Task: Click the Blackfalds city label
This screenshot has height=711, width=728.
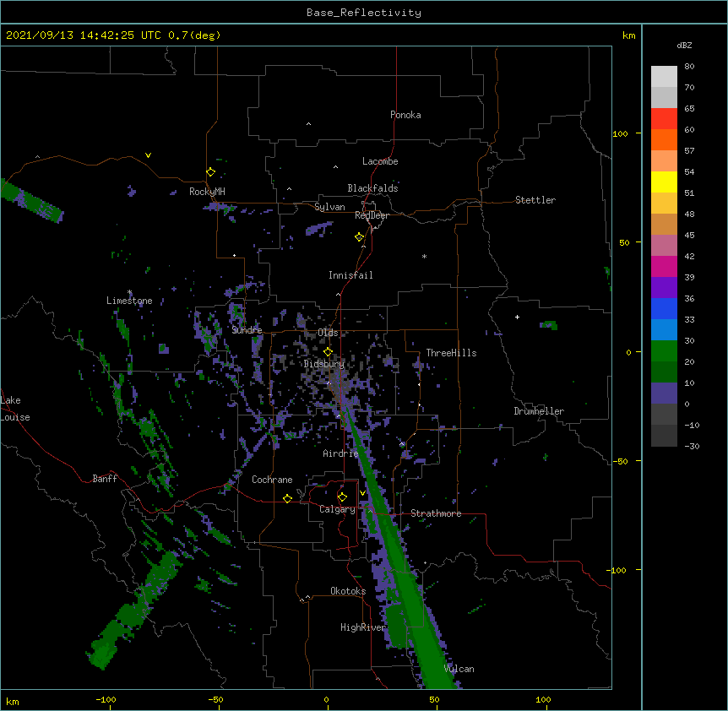Action: tap(372, 188)
